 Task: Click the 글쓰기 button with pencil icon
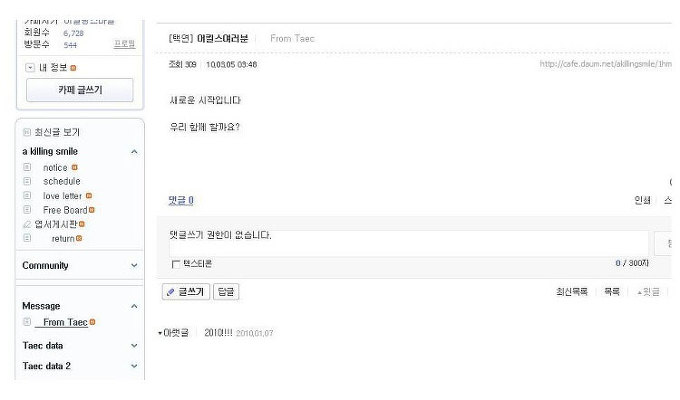(x=186, y=292)
